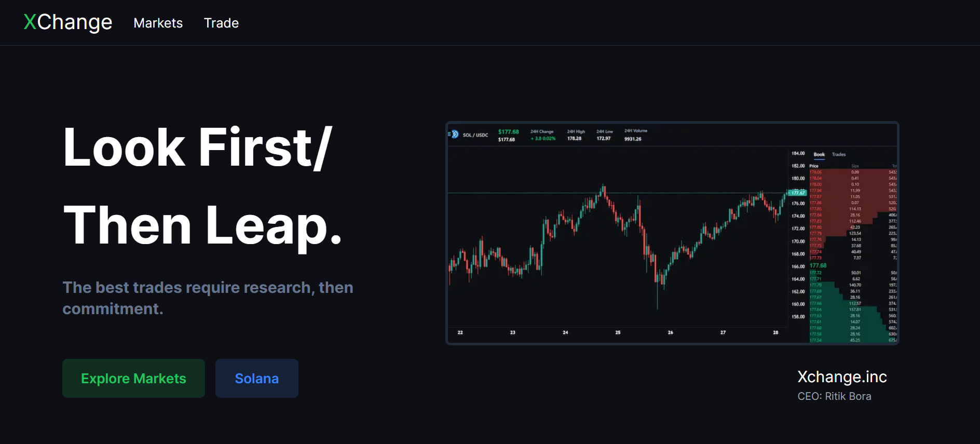The width and height of the screenshot is (980, 444).
Task: Go to the Trade nav item
Action: (221, 23)
